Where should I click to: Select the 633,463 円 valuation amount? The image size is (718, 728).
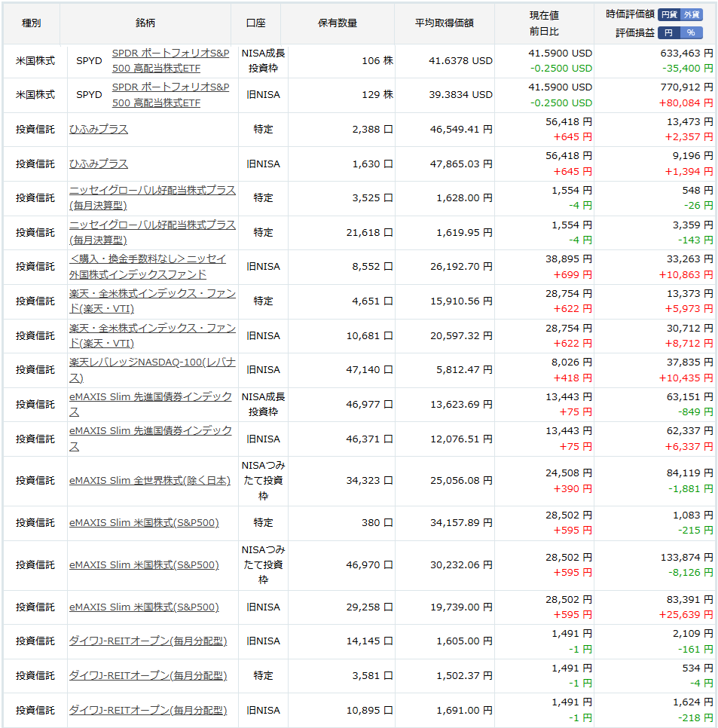coord(686,54)
